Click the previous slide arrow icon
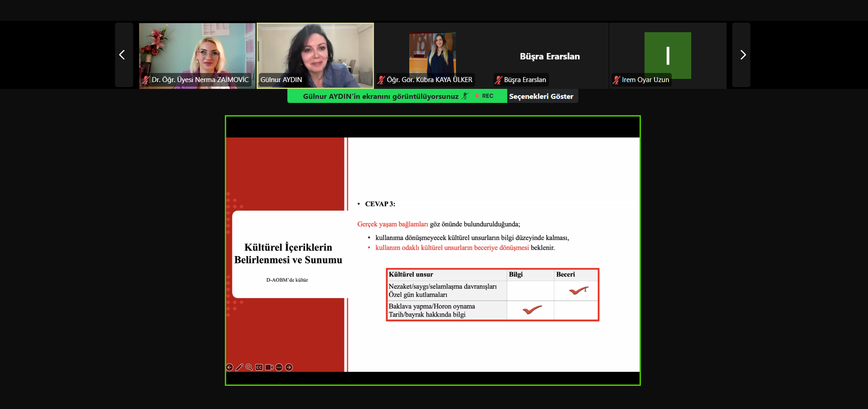 point(230,367)
